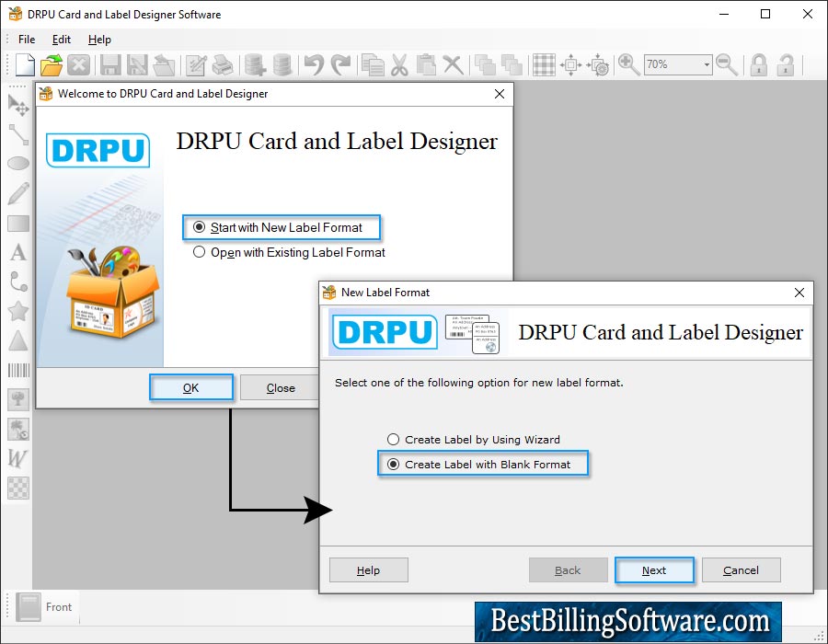This screenshot has height=644, width=828.
Task: Close the Welcome to DRPU dialog
Action: click(x=500, y=94)
